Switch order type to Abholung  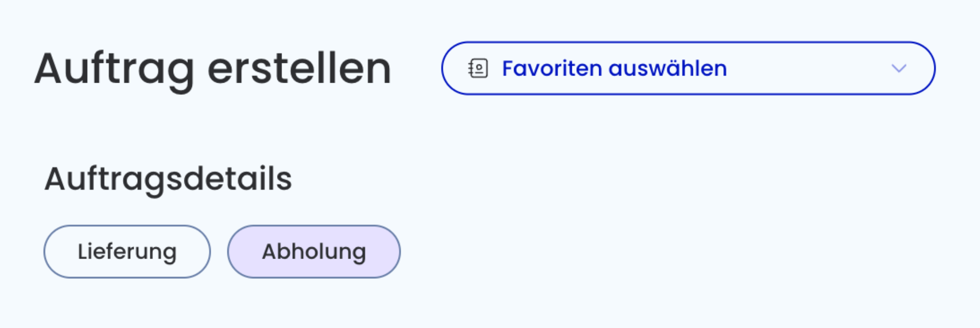314,251
